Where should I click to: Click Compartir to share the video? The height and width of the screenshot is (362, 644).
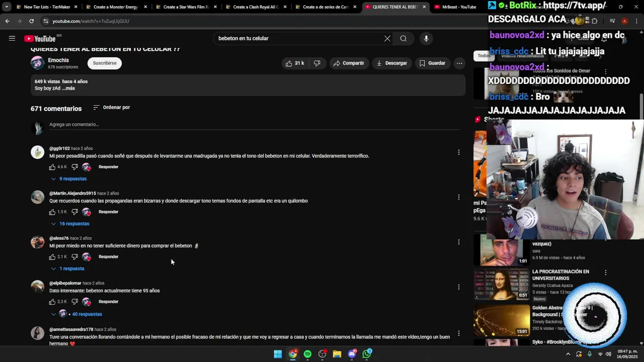click(x=349, y=63)
